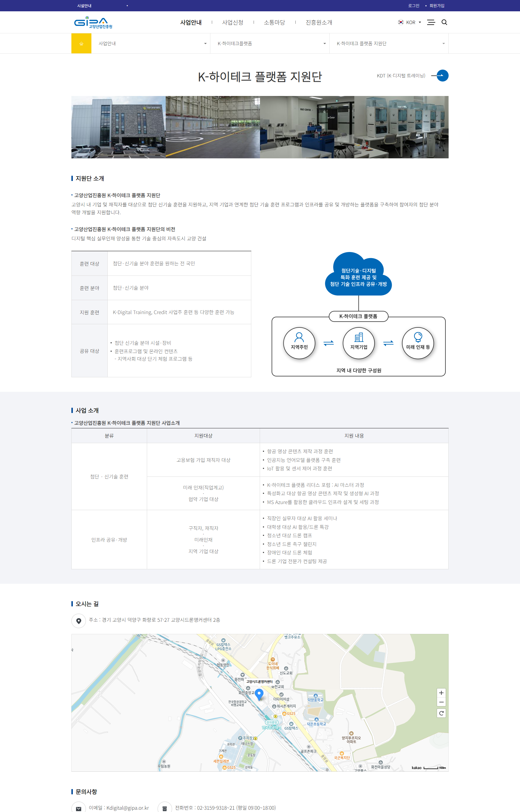The width and height of the screenshot is (520, 812).
Task: Expand the 사업안내 breadcrumb dropdown
Action: [x=151, y=43]
